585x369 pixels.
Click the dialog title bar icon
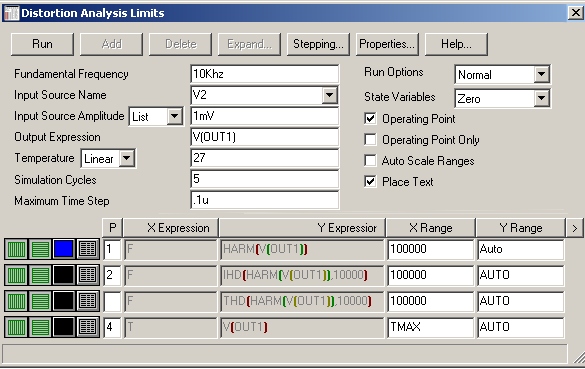(11, 13)
